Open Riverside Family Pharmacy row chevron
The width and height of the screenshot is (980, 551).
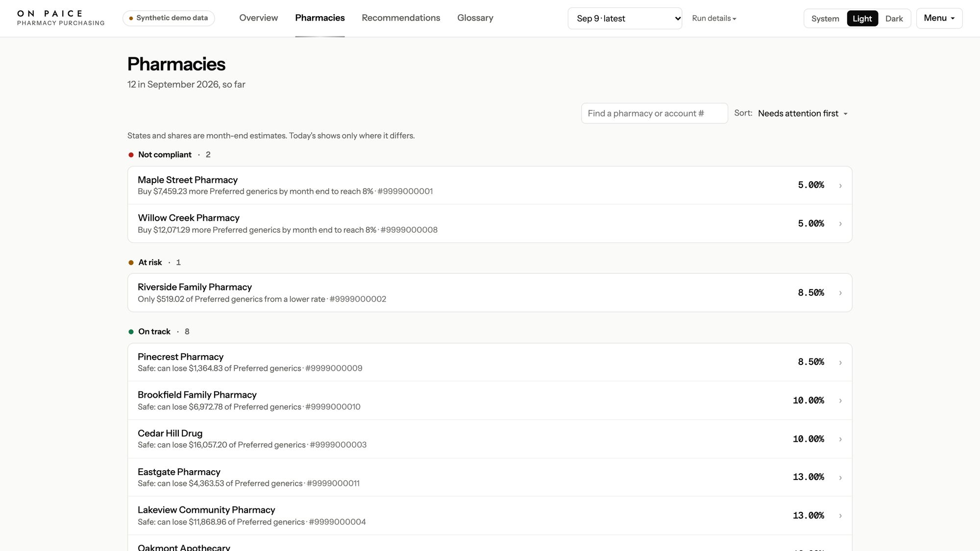click(840, 293)
